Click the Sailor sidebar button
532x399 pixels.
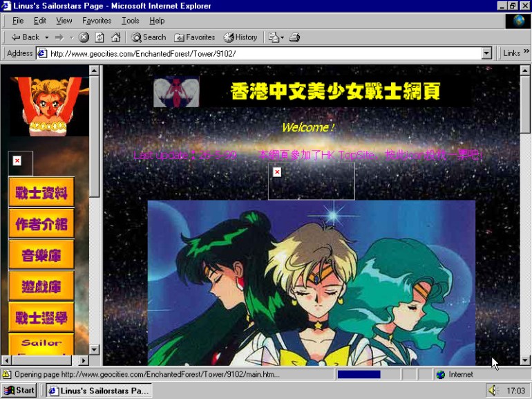click(x=41, y=344)
